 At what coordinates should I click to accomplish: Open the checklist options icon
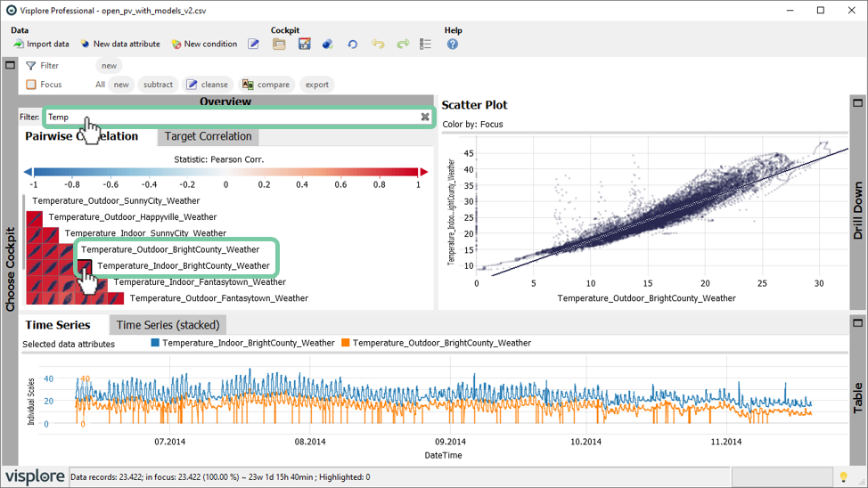pyautogui.click(x=425, y=44)
